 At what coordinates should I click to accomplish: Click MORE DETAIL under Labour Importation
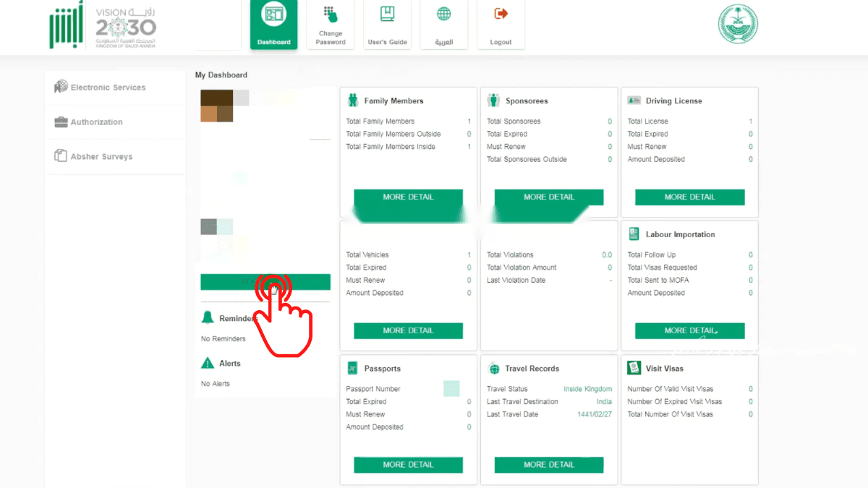pyautogui.click(x=690, y=330)
